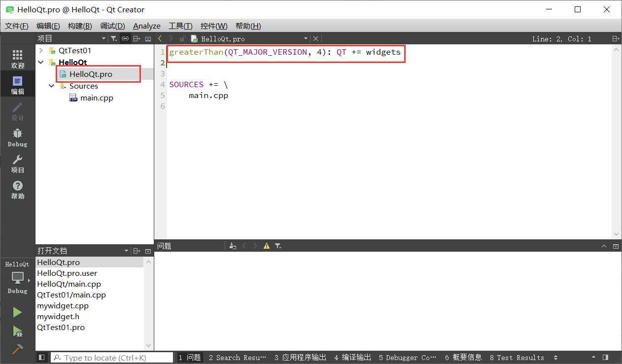Open Projects (项目) mode with wrench icon
This screenshot has width=622, height=364.
(x=17, y=164)
